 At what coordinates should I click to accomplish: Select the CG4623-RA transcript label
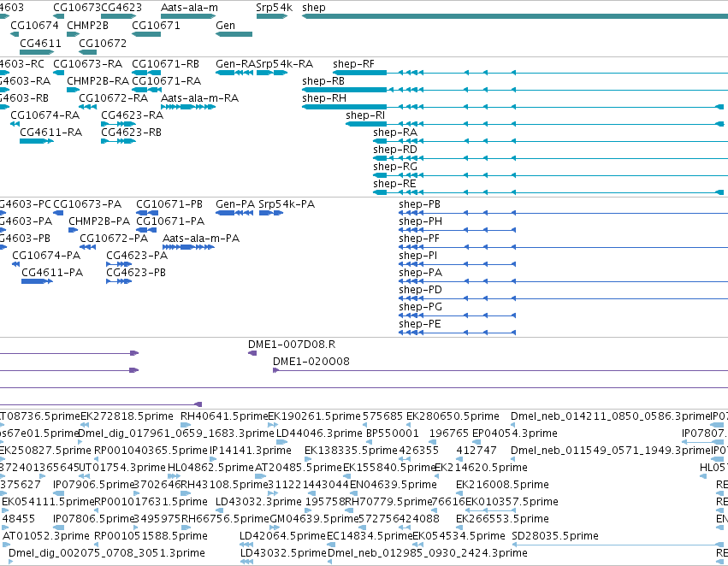(133, 115)
